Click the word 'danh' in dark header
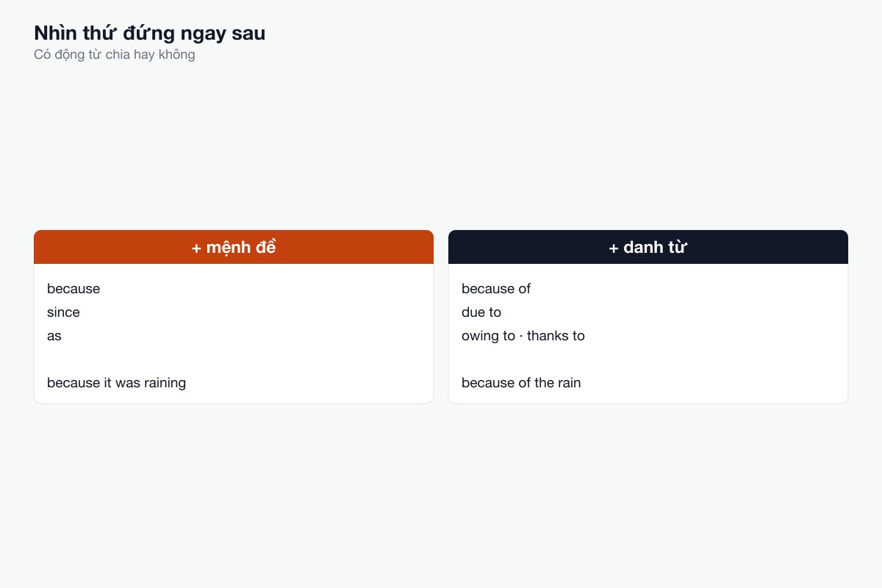This screenshot has height=588, width=882. pyautogui.click(x=643, y=248)
